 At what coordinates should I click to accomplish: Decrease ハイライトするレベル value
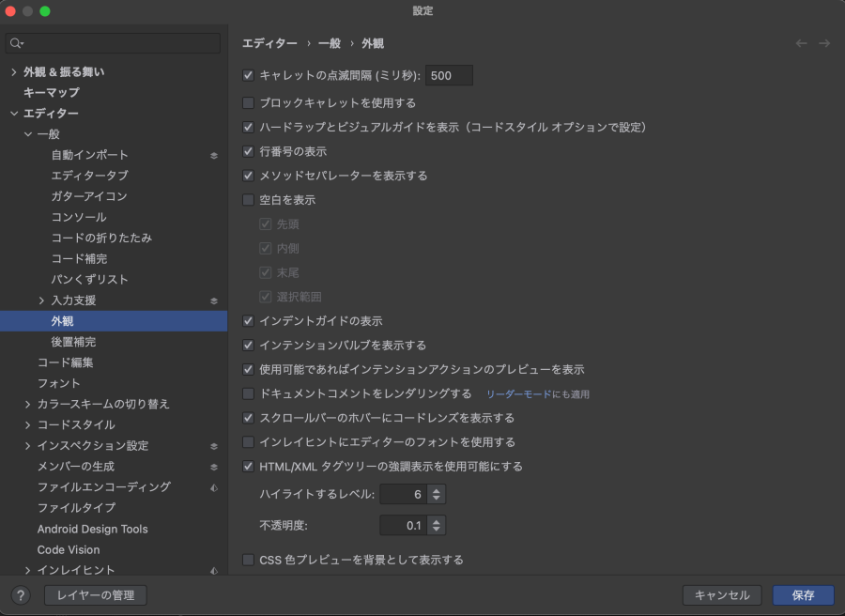click(437, 498)
